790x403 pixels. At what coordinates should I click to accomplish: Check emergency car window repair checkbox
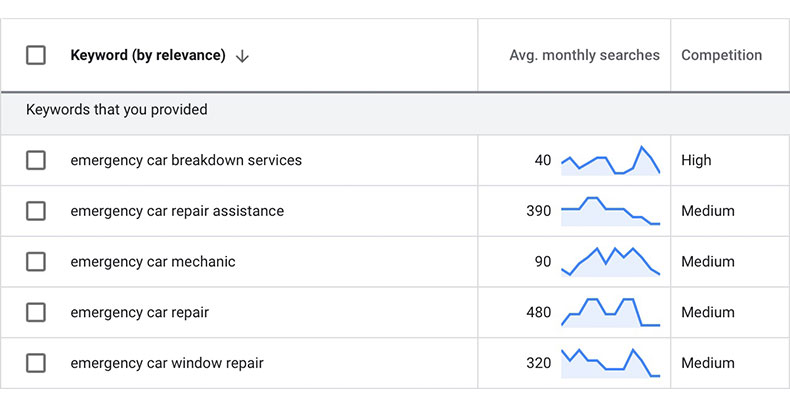(x=36, y=363)
